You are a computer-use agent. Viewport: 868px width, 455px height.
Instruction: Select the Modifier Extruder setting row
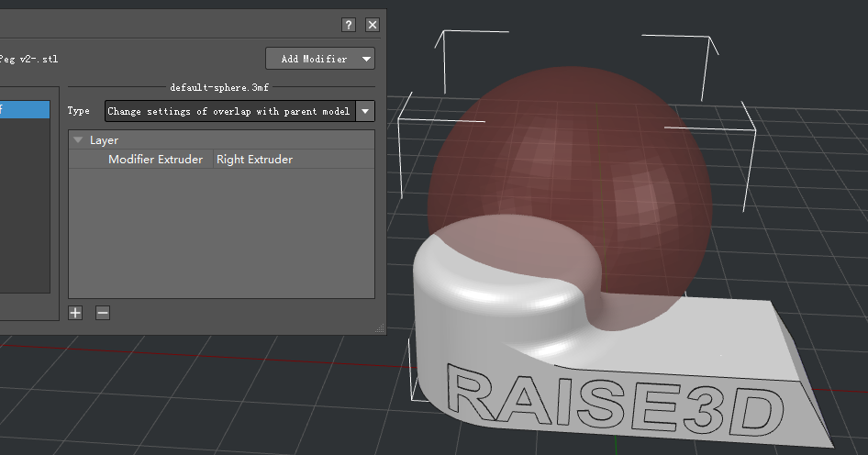[221, 160]
